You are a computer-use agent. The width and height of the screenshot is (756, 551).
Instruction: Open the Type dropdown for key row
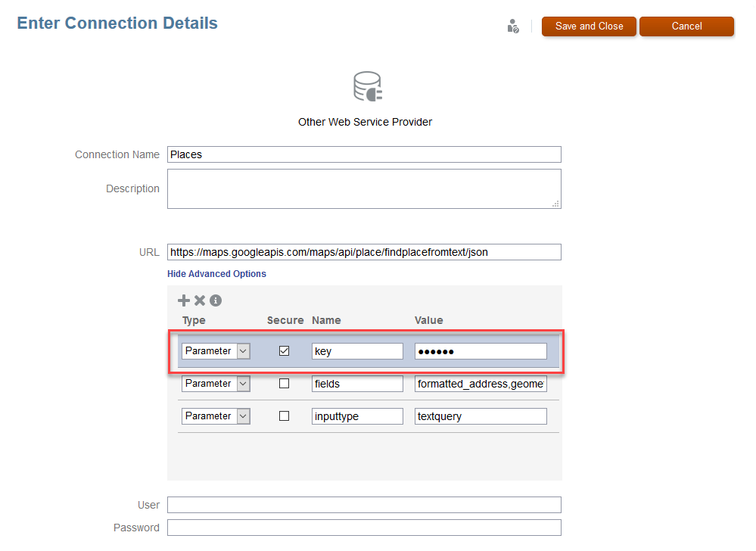coord(243,351)
